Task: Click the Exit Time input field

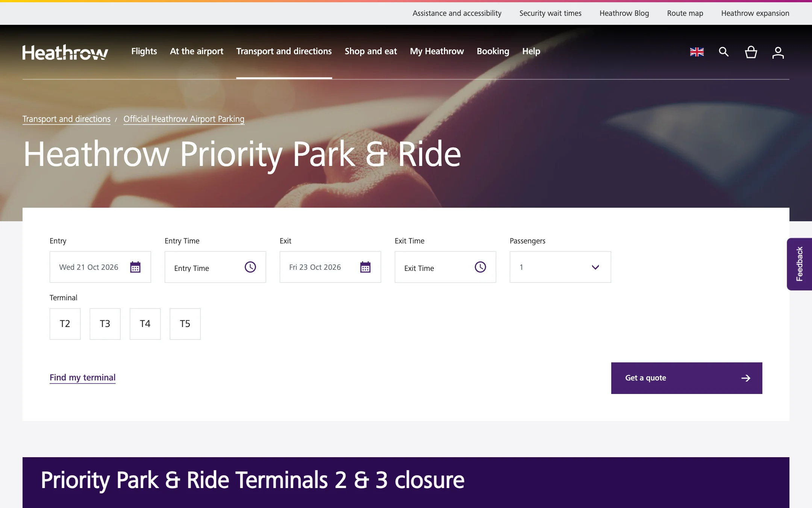Action: pos(445,267)
